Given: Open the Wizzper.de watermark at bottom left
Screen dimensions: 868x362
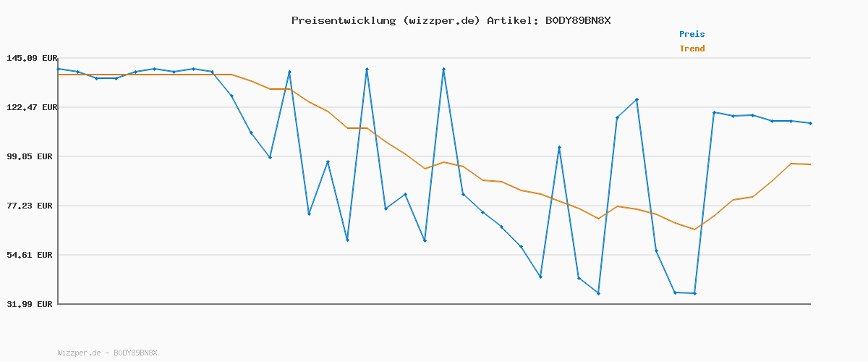Looking at the screenshot, I should point(107,353).
